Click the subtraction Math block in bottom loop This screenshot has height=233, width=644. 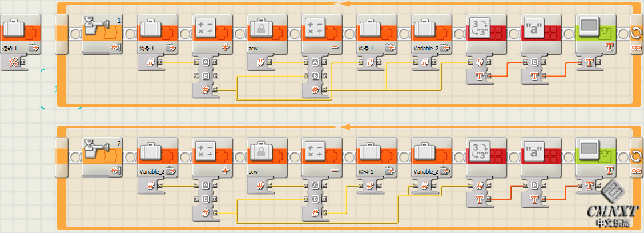(x=321, y=155)
